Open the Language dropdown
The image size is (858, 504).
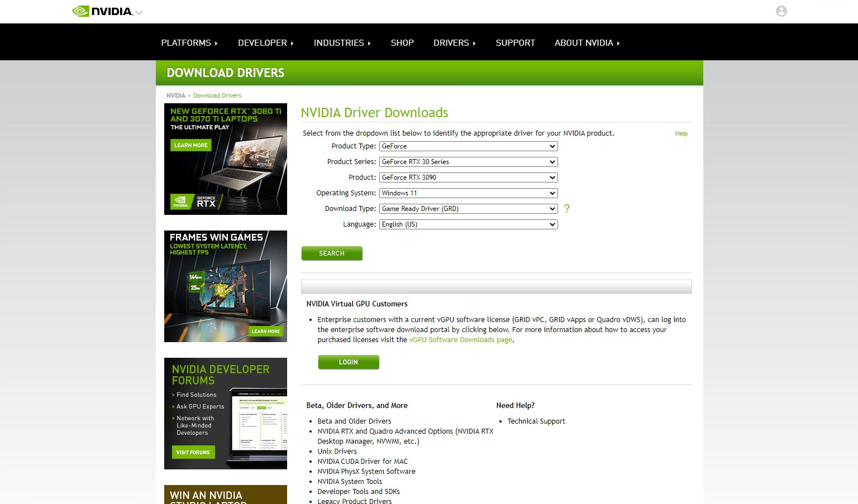point(469,224)
